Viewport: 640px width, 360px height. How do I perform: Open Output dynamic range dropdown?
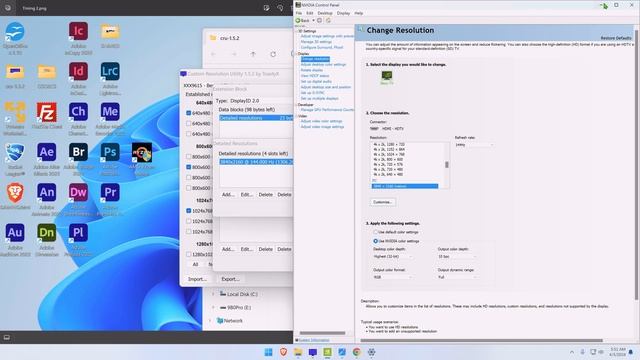tap(457, 277)
